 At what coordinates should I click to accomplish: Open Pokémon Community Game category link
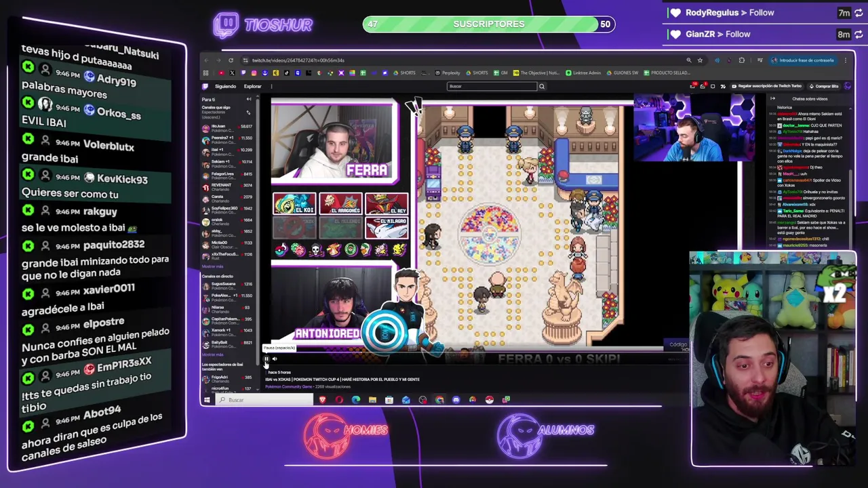(288, 386)
